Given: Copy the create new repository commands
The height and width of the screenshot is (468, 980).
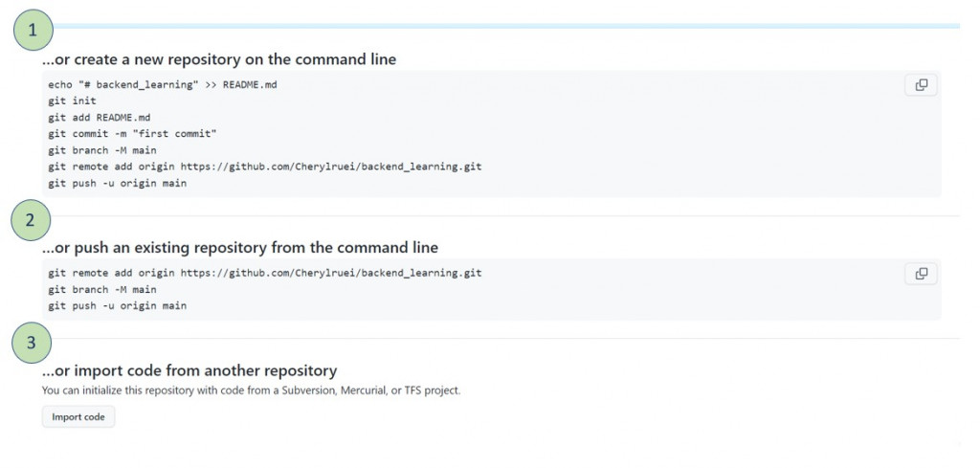Looking at the screenshot, I should [921, 85].
